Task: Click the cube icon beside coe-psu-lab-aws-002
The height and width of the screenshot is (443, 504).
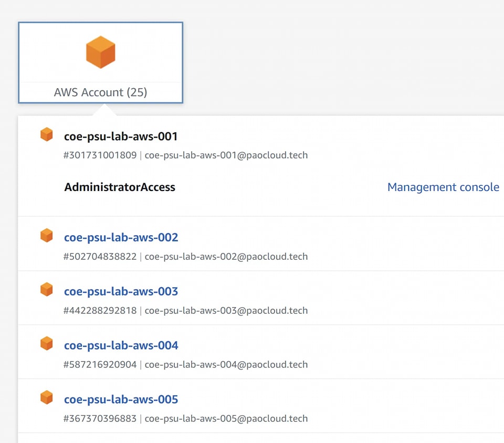Action: coord(47,236)
